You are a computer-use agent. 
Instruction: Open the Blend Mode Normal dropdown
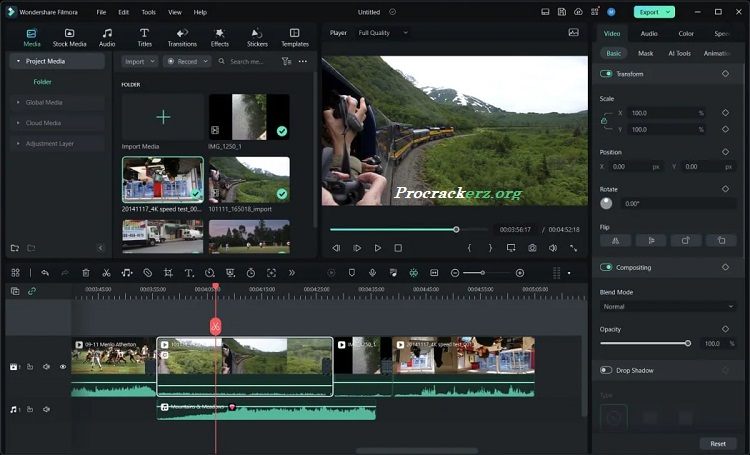(667, 306)
